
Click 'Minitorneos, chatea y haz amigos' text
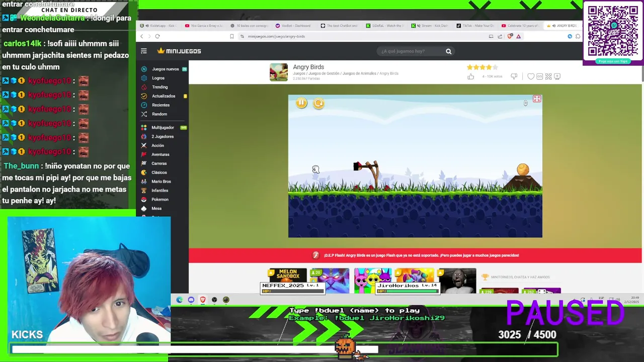(520, 277)
